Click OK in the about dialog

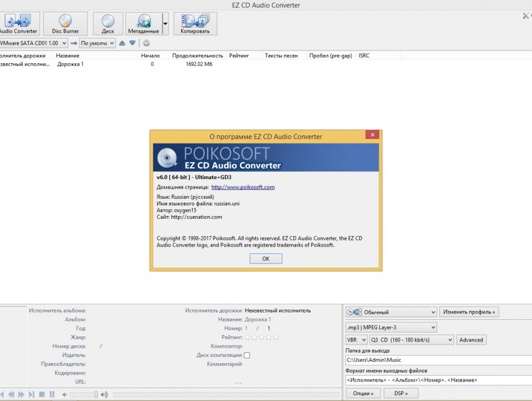point(265,259)
